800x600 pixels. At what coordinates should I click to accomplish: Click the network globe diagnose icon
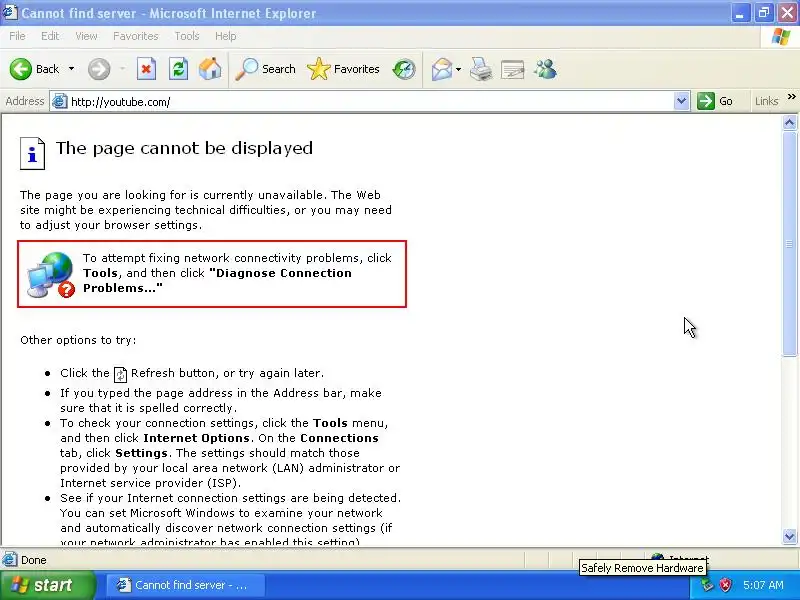click(x=51, y=274)
